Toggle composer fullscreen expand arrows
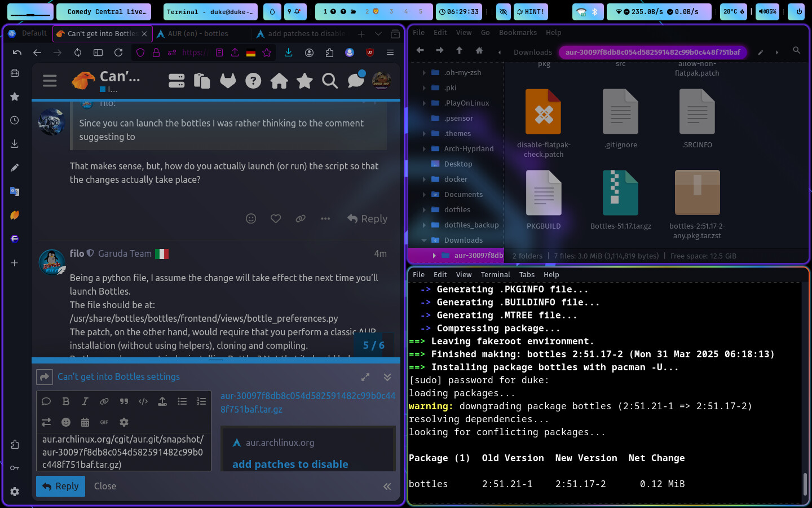Viewport: 812px width, 508px height. (x=365, y=376)
